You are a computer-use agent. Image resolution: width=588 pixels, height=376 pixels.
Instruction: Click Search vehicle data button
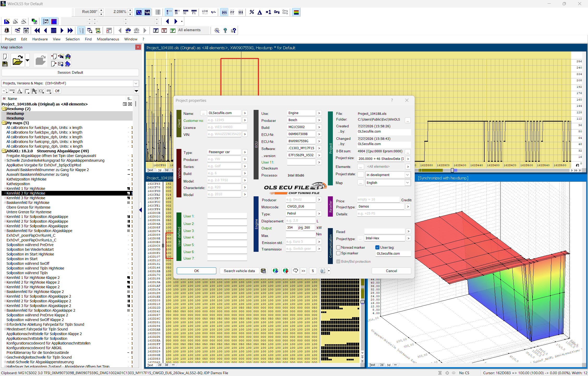pos(239,271)
